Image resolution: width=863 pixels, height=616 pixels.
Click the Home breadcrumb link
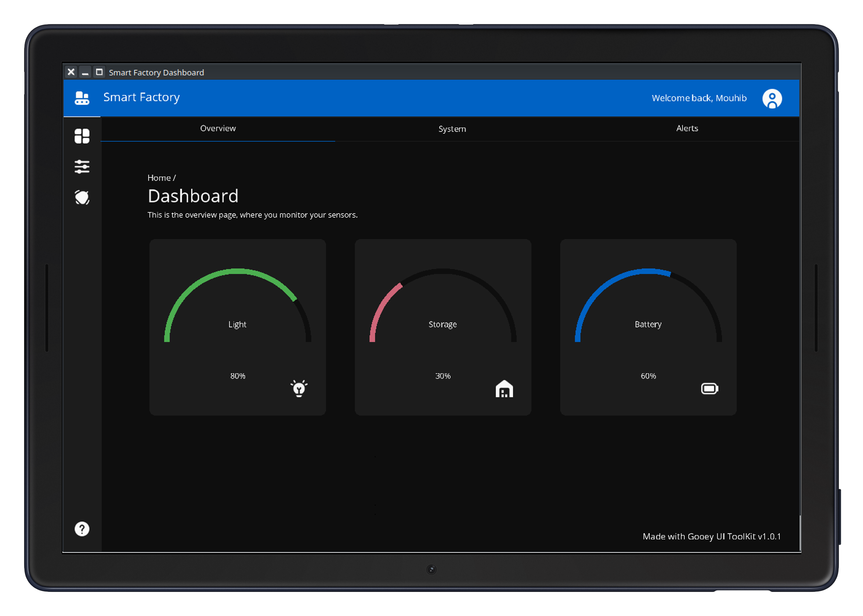pyautogui.click(x=159, y=178)
